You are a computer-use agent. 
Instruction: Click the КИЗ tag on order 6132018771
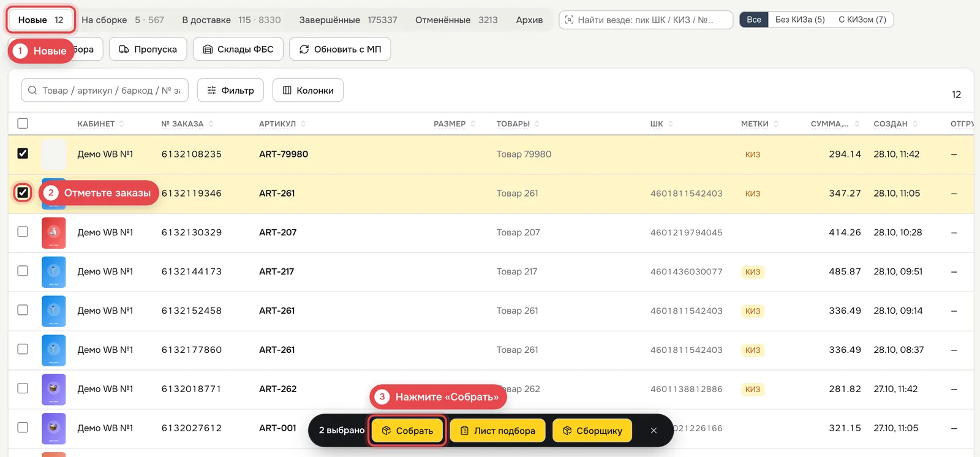click(753, 390)
